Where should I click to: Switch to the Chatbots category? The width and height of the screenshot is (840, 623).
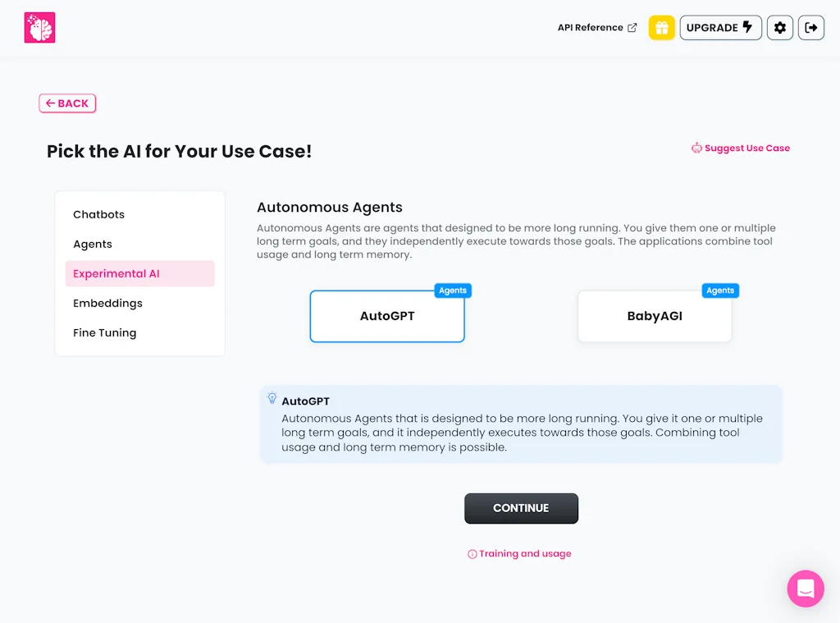(98, 214)
